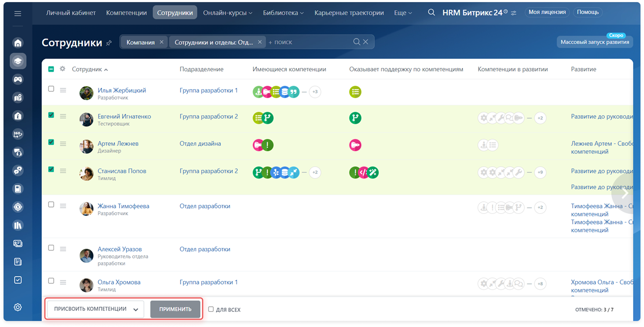This screenshot has width=644, height=327.
Task: Uncheck the checkbox for Евгений Игнатенко
Action: [51, 115]
